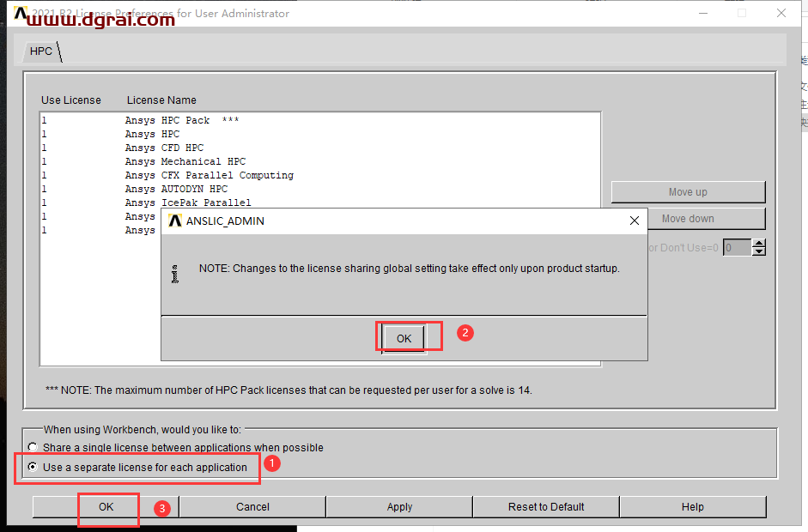Select the 'Ansys HPC Pack' license row
The width and height of the screenshot is (808, 532).
(319, 120)
